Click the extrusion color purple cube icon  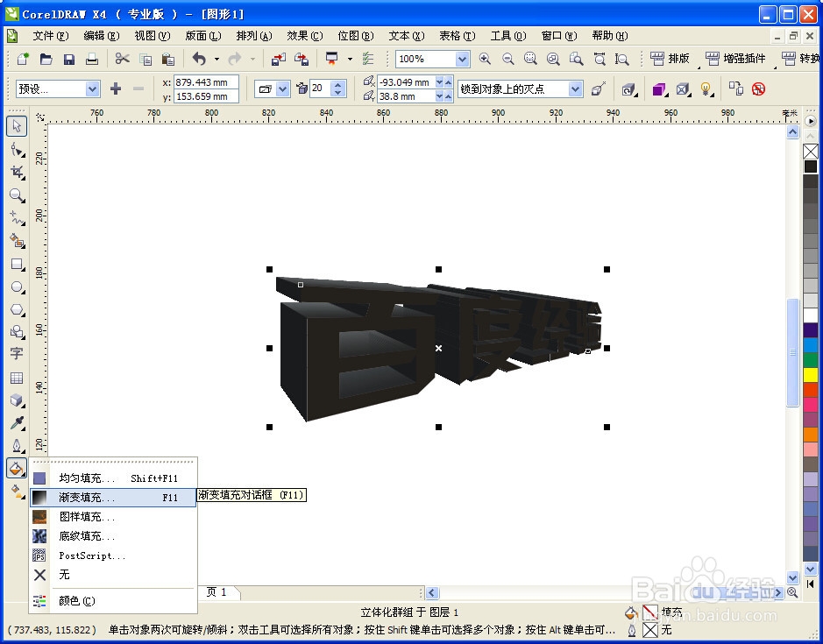[x=660, y=89]
